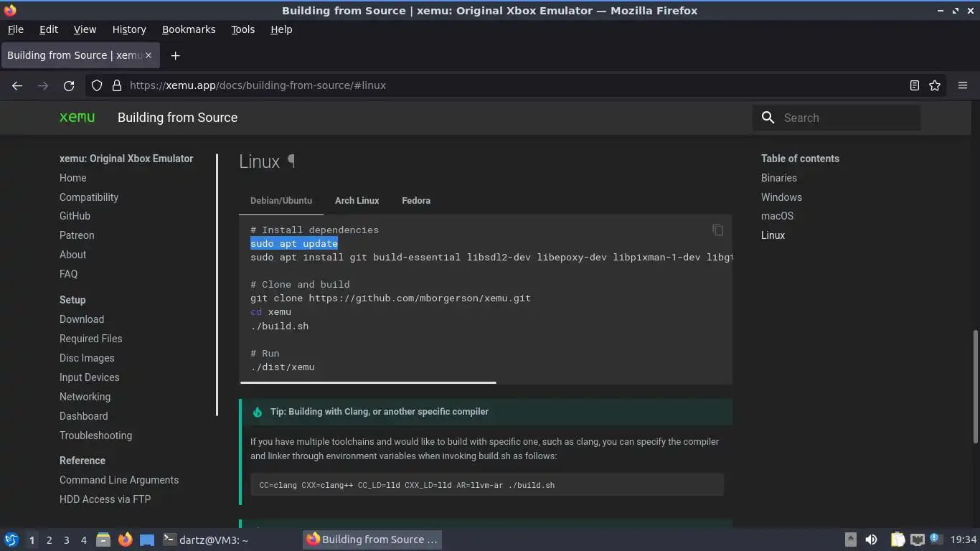Image resolution: width=980 pixels, height=551 pixels.
Task: Open volume control in system tray
Action: click(871, 540)
